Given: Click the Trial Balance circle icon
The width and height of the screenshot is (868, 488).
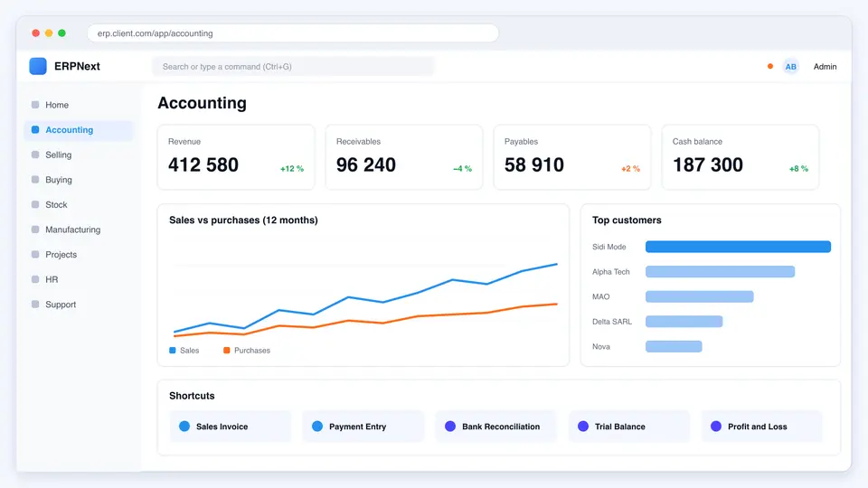Looking at the screenshot, I should pos(583,426).
